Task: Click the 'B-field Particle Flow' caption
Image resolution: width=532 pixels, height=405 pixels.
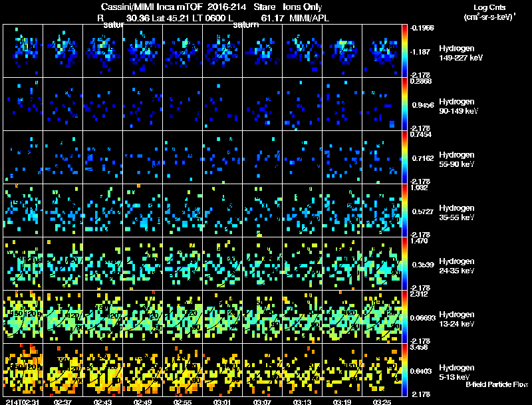Action: [497, 384]
